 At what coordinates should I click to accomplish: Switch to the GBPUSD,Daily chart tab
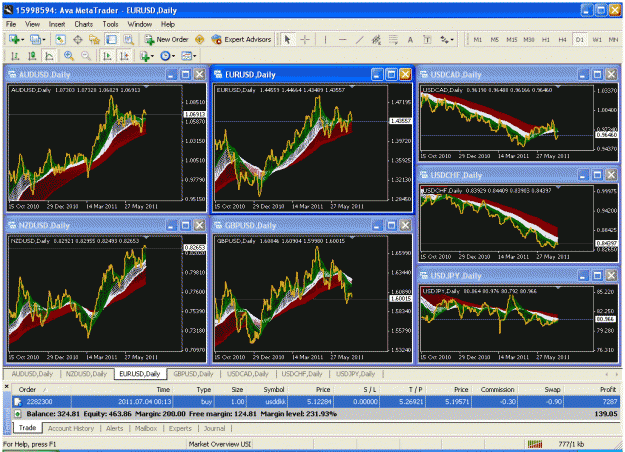[194, 374]
